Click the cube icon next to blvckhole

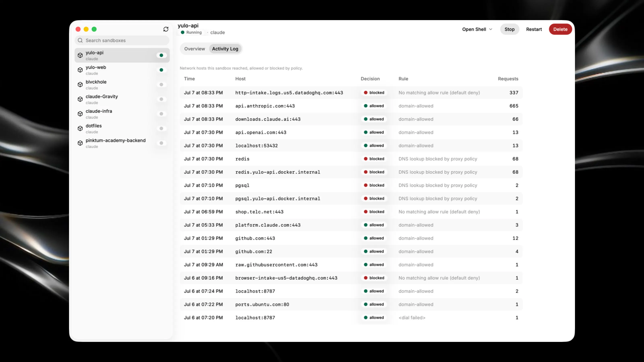(80, 84)
